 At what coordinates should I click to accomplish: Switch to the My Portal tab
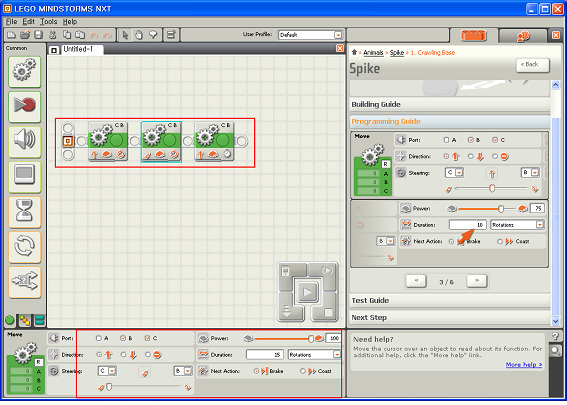(x=523, y=36)
